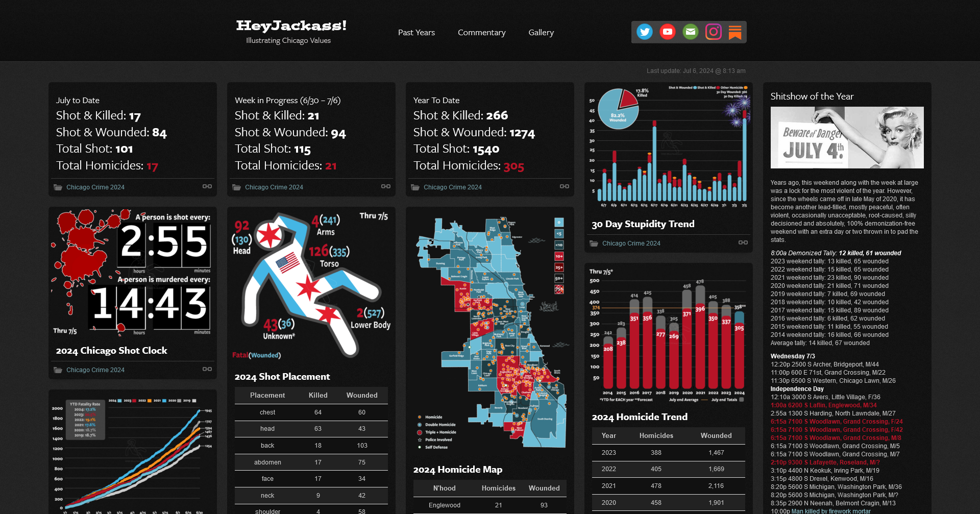
Task: Open the 30 Day Stupidity Trend chart
Action: (669, 147)
